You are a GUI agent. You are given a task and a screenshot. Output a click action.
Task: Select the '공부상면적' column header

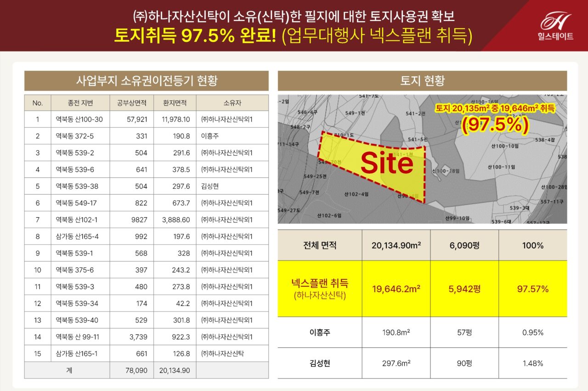pyautogui.click(x=132, y=103)
